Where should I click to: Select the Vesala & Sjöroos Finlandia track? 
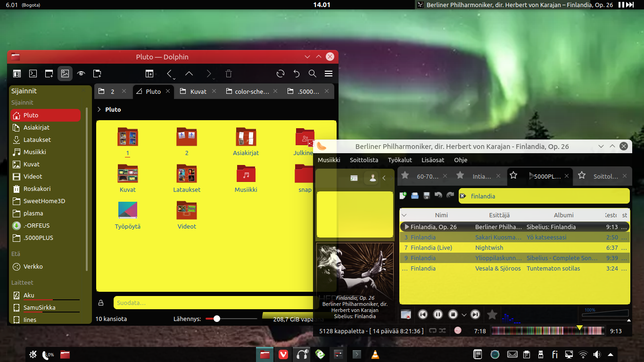pyautogui.click(x=514, y=268)
